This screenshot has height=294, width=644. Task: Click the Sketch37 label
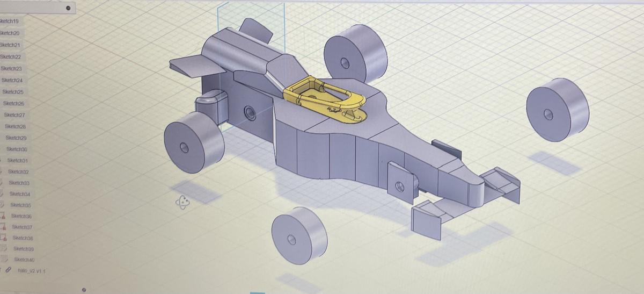click(22, 227)
